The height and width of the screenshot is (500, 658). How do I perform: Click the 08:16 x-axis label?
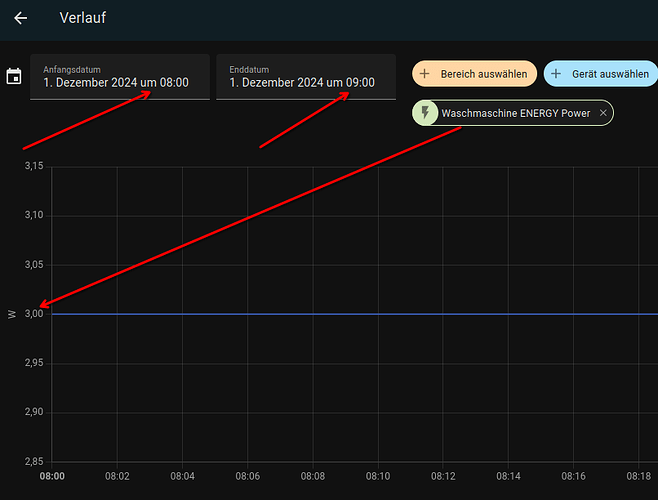573,476
